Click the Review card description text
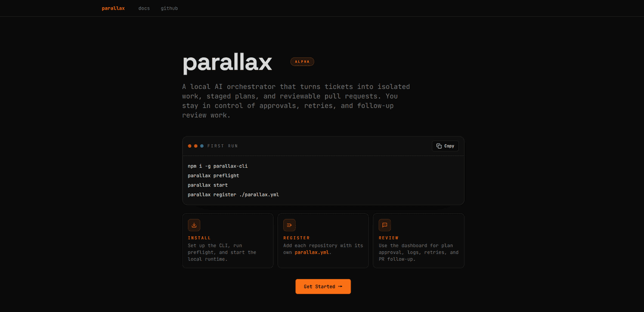 pos(419,252)
